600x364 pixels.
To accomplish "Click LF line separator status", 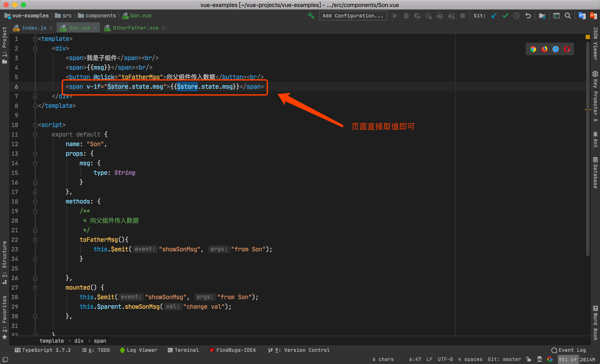I will point(429,359).
